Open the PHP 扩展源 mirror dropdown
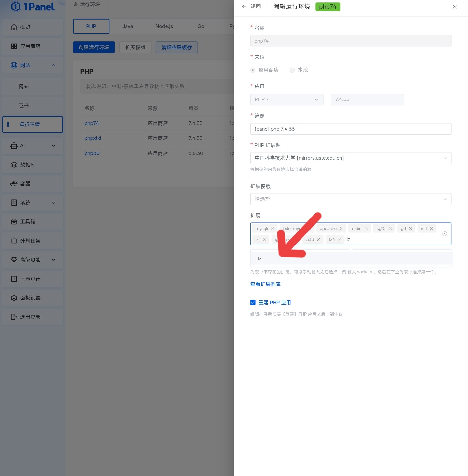The width and height of the screenshot is (468, 476). [x=351, y=158]
